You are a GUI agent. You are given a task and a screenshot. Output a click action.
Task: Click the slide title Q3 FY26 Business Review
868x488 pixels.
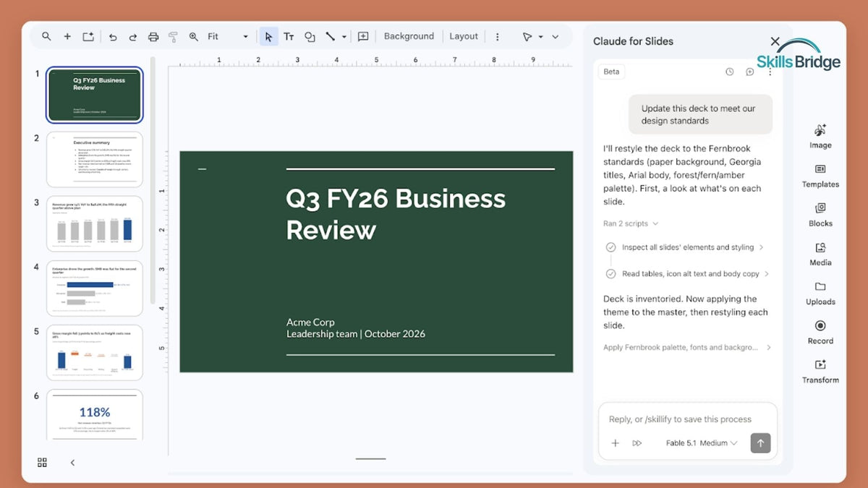click(x=396, y=214)
